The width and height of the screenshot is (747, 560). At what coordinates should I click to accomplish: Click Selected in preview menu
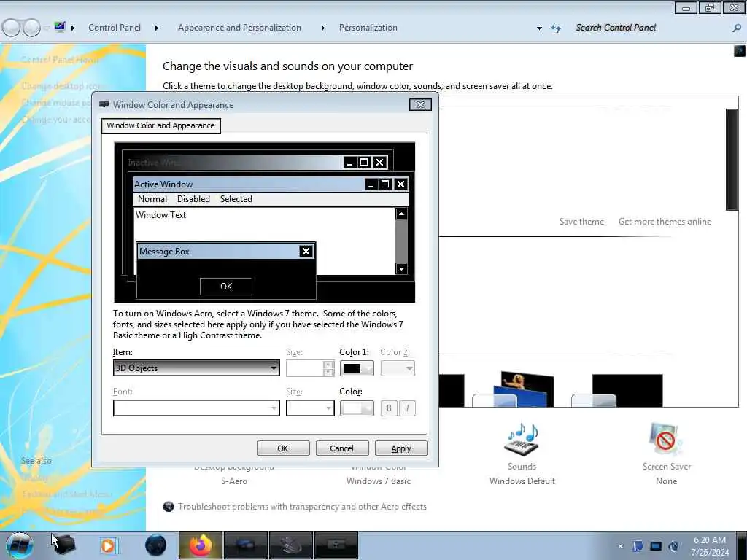236,199
